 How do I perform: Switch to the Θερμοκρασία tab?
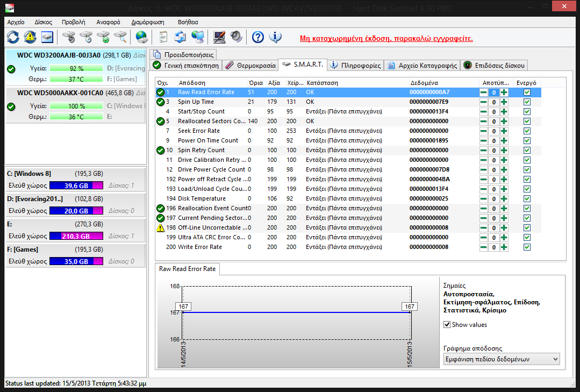(250, 66)
